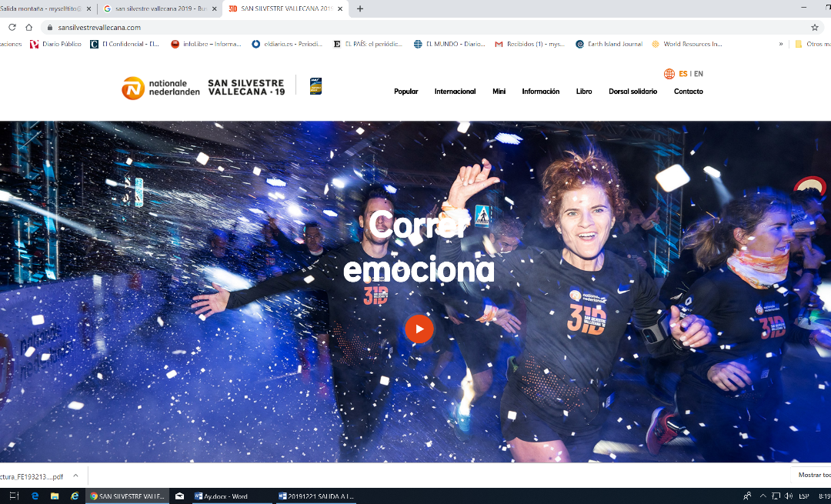831x504 pixels.
Task: Open Earth Island Journal bookmark
Action: [x=609, y=44]
